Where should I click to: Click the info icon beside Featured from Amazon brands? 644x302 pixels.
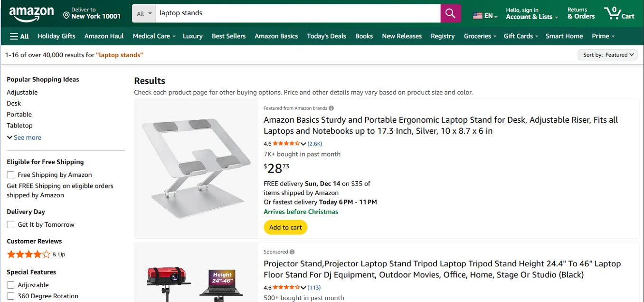click(331, 108)
